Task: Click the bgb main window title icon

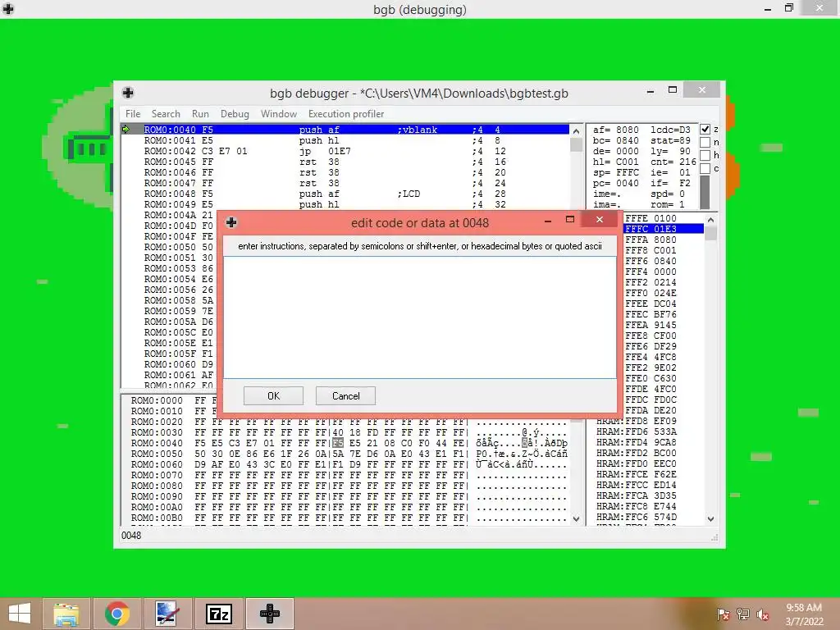Action: coord(8,8)
